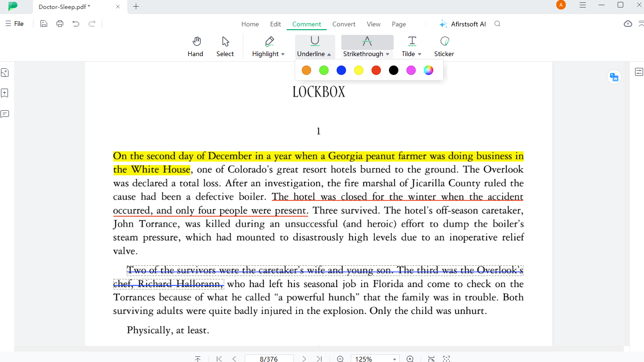Click the line "Physically, at least."
The width and height of the screenshot is (644, 362).
[168, 330]
